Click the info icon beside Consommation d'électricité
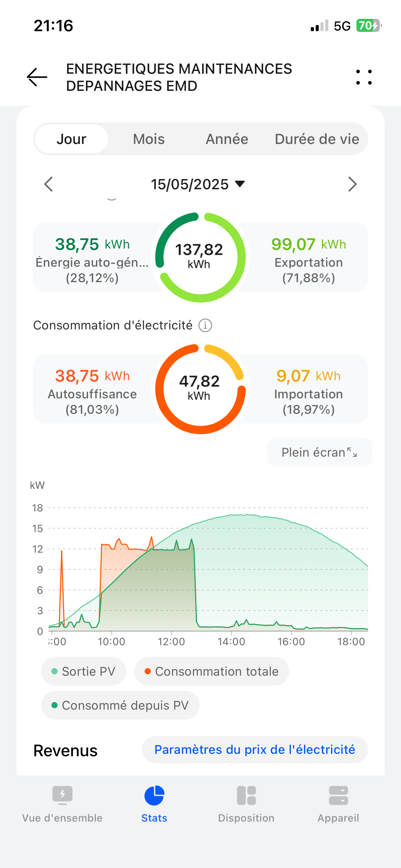The width and height of the screenshot is (401, 868). click(x=205, y=325)
